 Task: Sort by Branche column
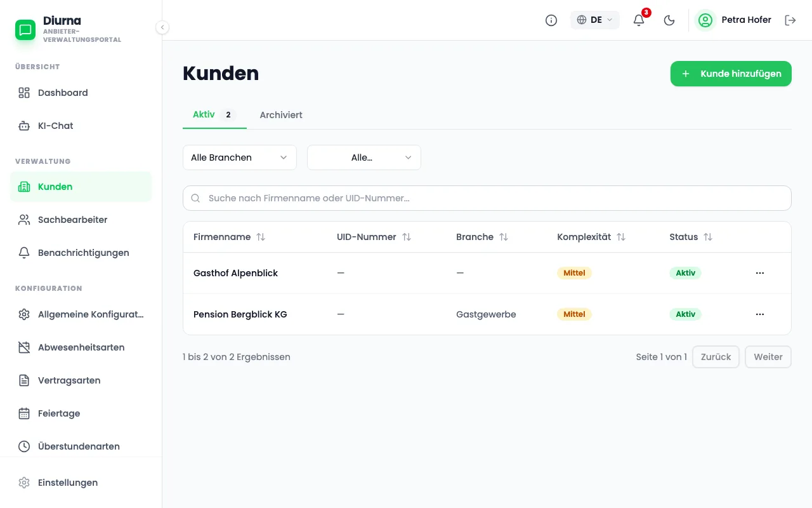pos(482,237)
